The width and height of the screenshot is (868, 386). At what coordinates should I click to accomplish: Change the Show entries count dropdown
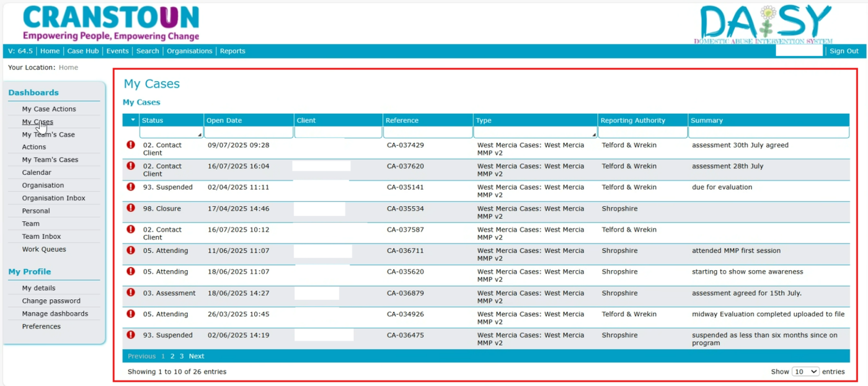(805, 372)
